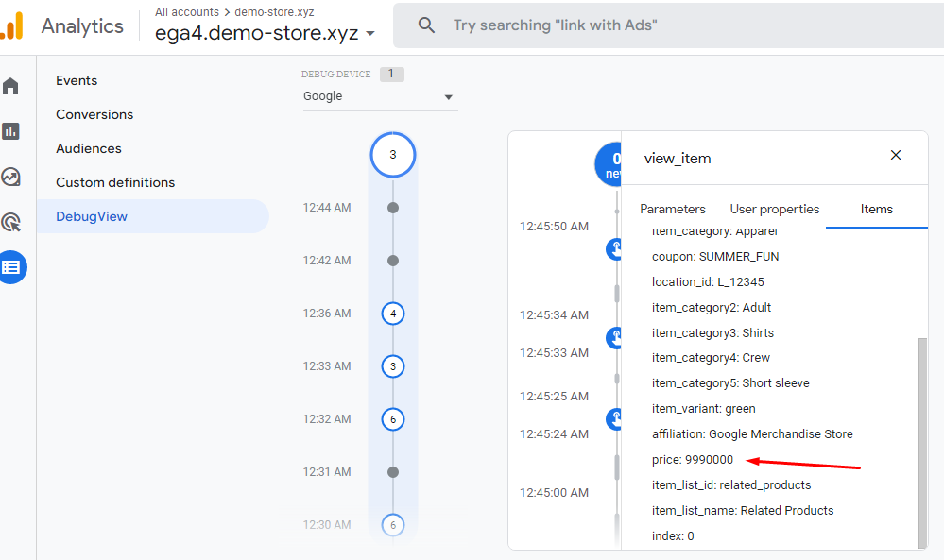The image size is (944, 560).
Task: Click the item_category3: Shirts row
Action: tap(712, 333)
